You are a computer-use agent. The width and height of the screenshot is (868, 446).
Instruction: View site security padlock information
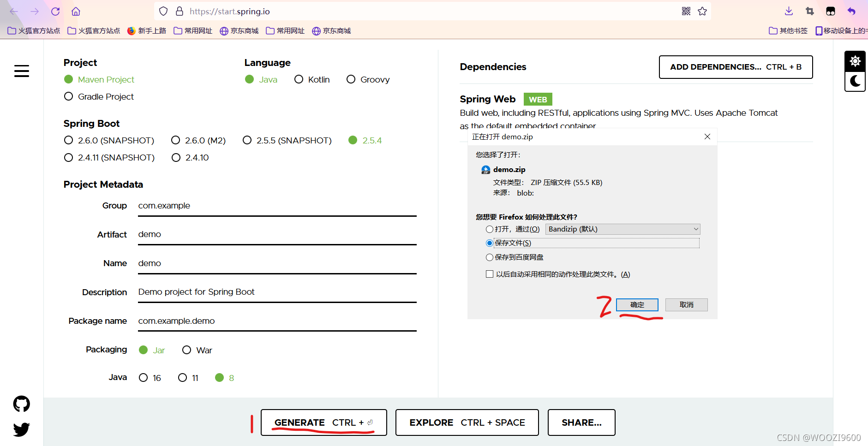click(180, 12)
